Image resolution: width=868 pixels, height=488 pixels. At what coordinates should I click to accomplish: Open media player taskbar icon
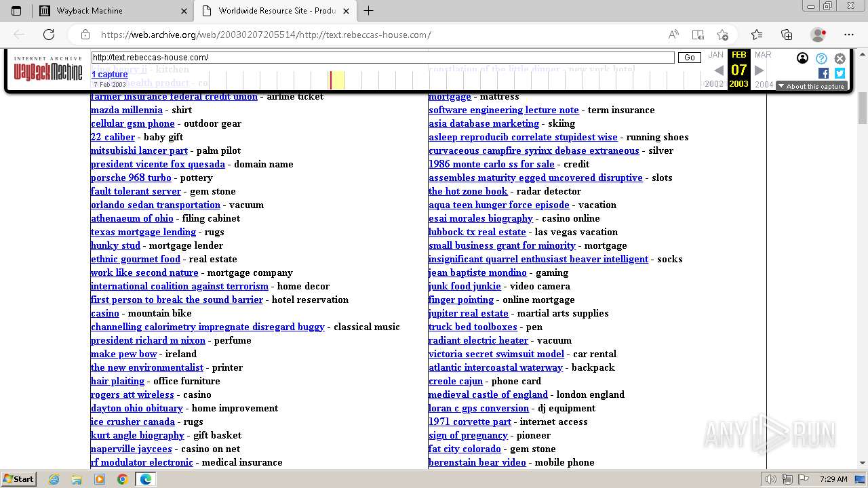point(100,479)
